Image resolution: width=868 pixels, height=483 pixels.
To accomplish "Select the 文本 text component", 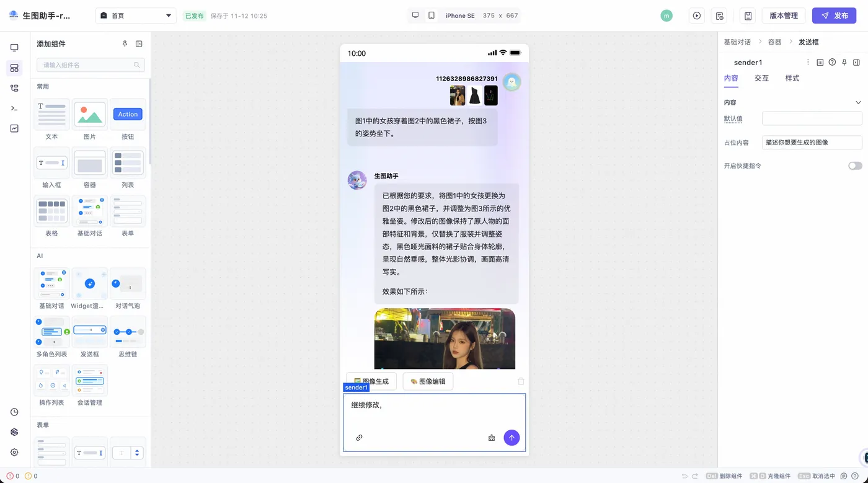I will point(51,120).
